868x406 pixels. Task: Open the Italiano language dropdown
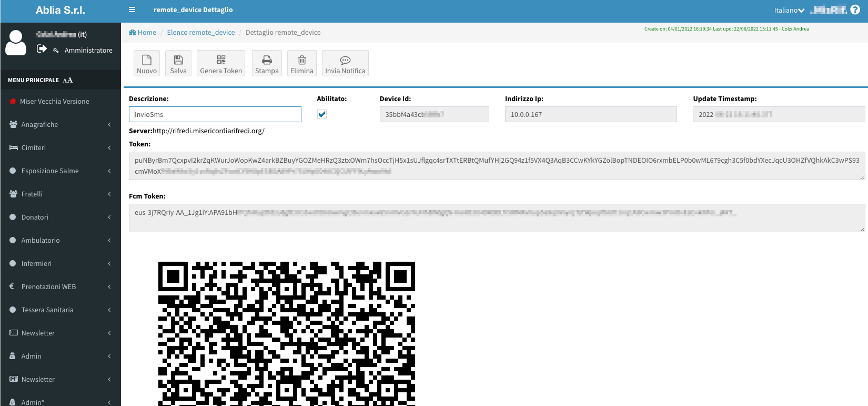(789, 10)
